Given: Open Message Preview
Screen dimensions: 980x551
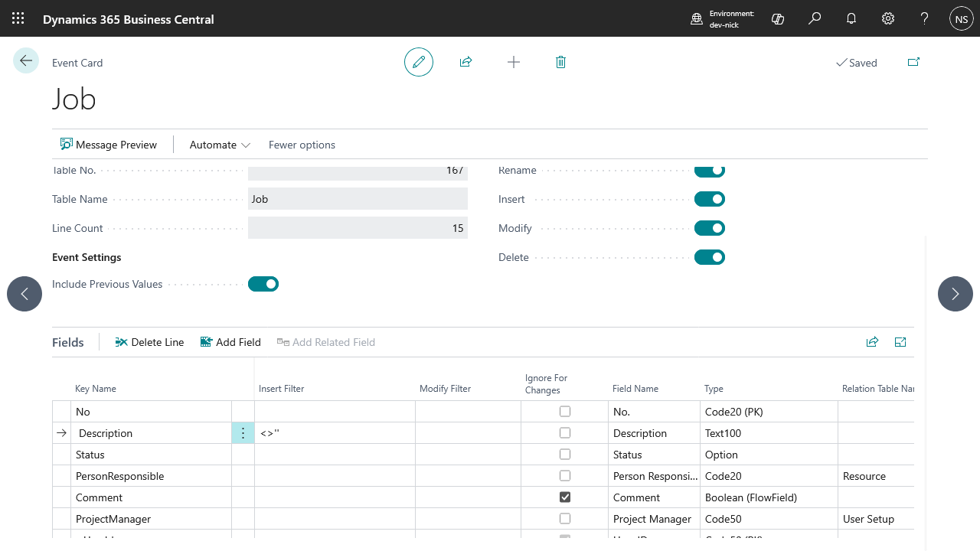Looking at the screenshot, I should (109, 145).
